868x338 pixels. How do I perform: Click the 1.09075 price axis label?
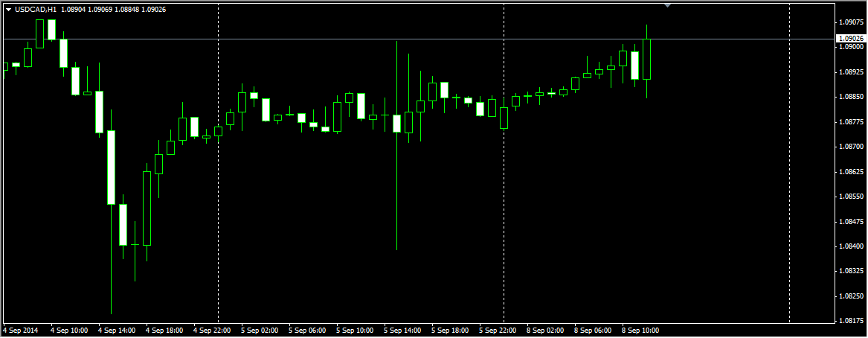(851, 23)
